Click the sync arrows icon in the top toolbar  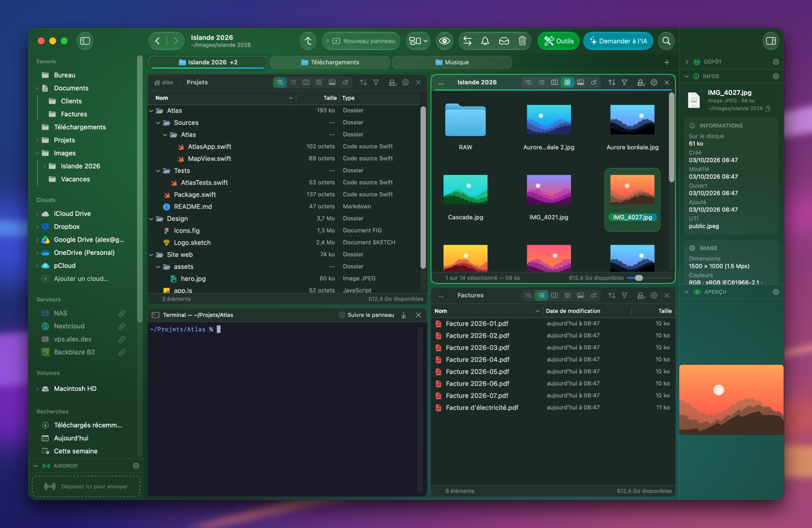tap(467, 41)
